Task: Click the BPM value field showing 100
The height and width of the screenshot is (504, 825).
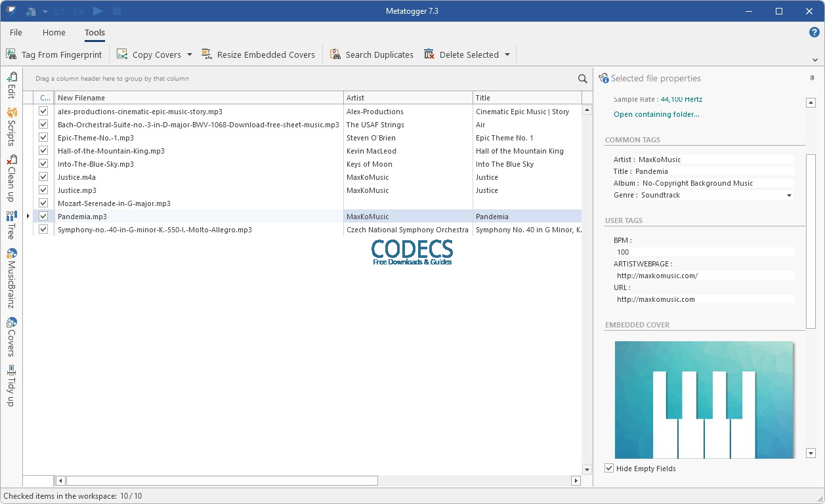Action: [704, 252]
